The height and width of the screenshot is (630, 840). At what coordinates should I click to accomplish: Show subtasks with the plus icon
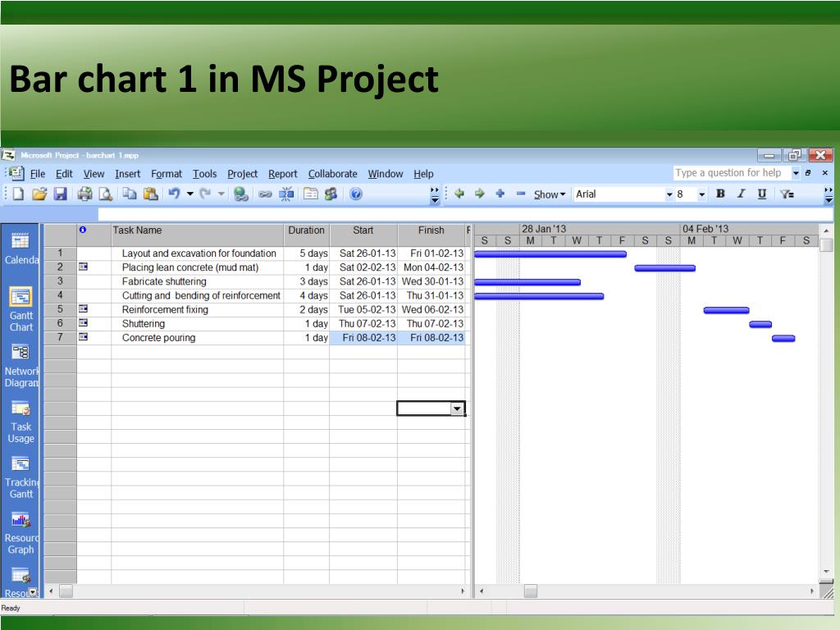[500, 194]
